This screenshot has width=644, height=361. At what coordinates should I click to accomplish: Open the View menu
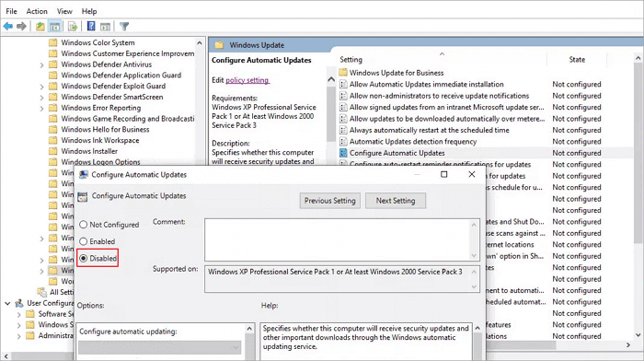(64, 11)
